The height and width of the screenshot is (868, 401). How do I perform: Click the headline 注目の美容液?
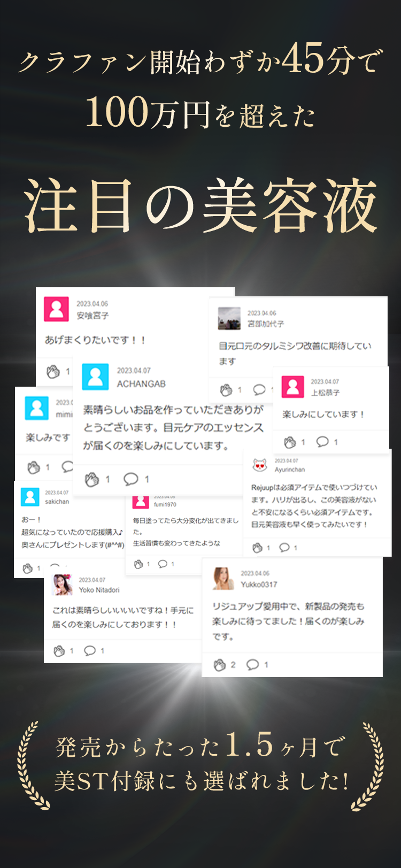pos(201,206)
